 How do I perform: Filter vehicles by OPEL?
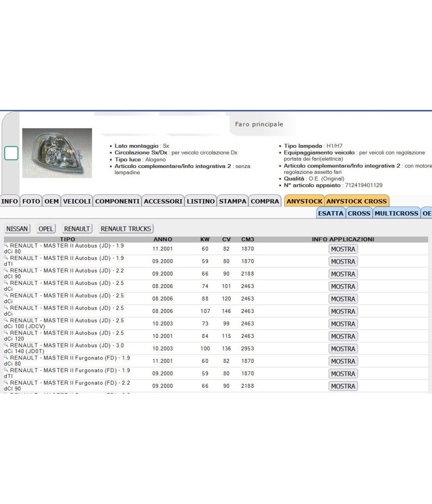pyautogui.click(x=46, y=229)
